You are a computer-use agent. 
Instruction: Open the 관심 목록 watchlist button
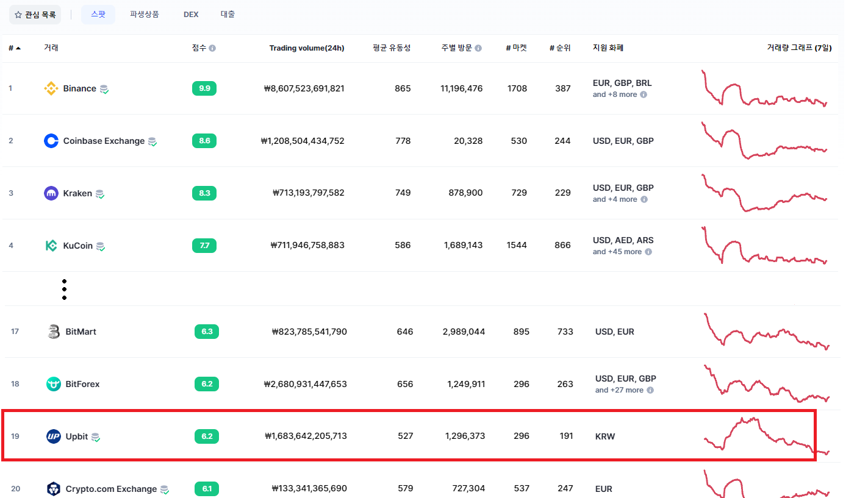click(x=35, y=15)
